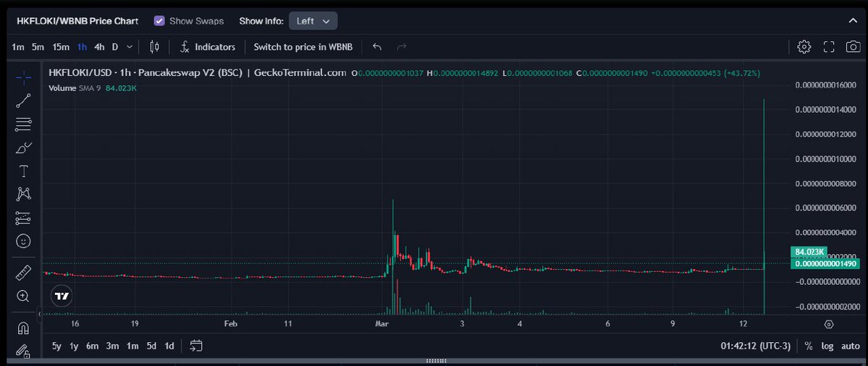Click the HKFLOKI/USD symbol legend title

tap(197, 73)
